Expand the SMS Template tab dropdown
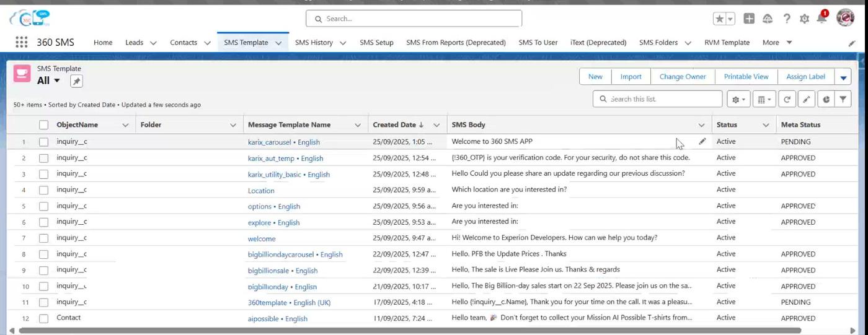 point(278,43)
